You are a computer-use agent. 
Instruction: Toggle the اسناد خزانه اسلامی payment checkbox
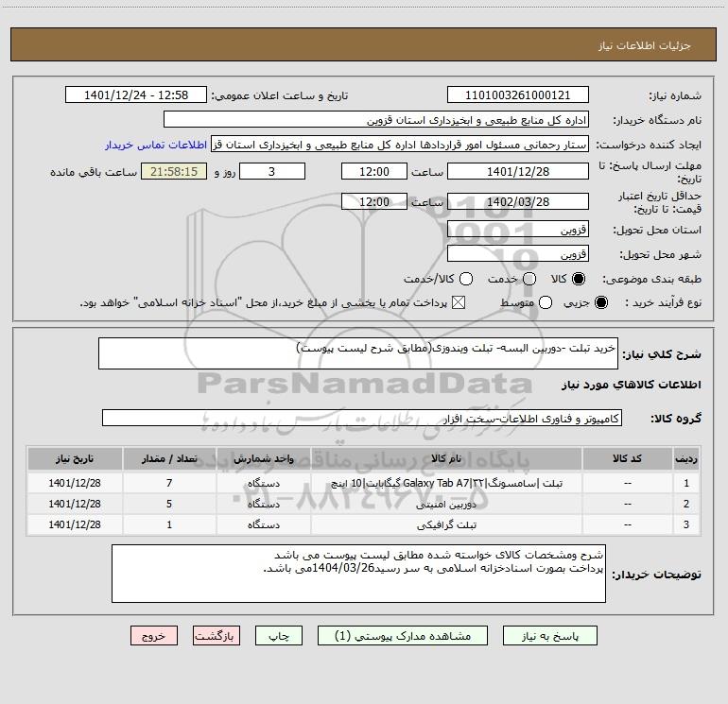pyautogui.click(x=459, y=303)
